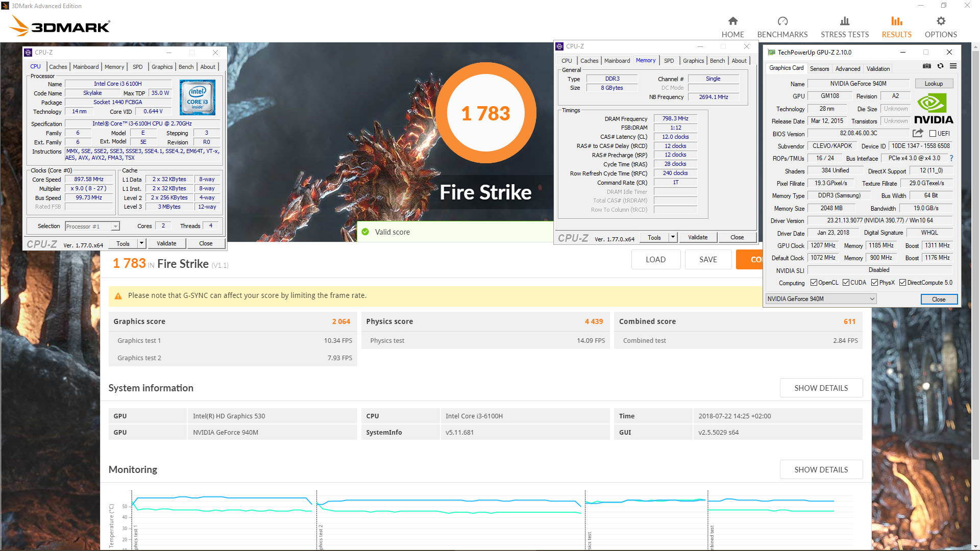The image size is (980, 551).
Task: Open Stress Tests bar-chart icon
Action: click(845, 21)
